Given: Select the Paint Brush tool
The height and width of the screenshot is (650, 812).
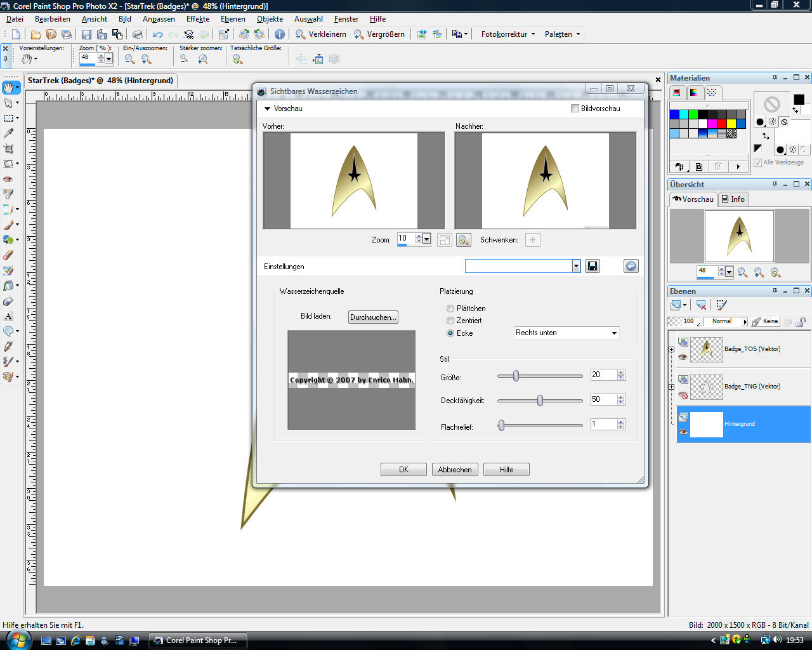Looking at the screenshot, I should 8,225.
